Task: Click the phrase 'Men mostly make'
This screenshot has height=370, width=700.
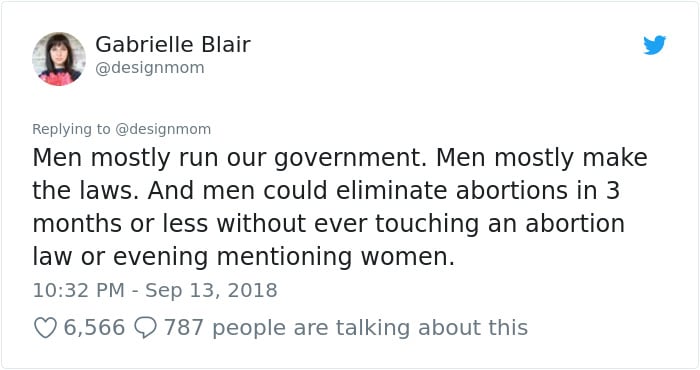Action: [542, 158]
